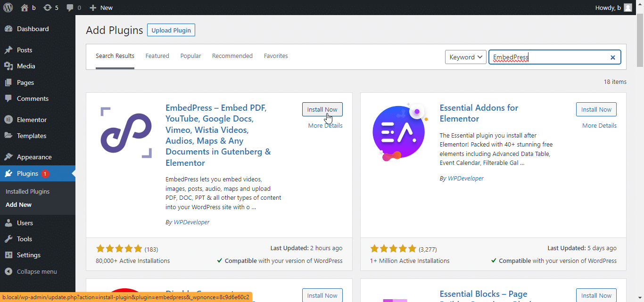Click the page vertical scrollbar
Screen dimensions: 644x302
click(x=640, y=41)
